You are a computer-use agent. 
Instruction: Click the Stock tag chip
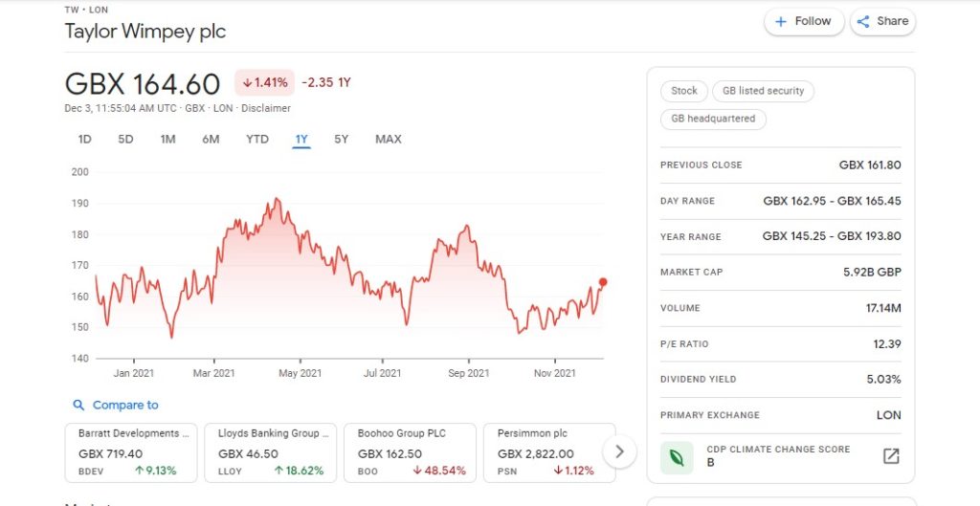683,91
